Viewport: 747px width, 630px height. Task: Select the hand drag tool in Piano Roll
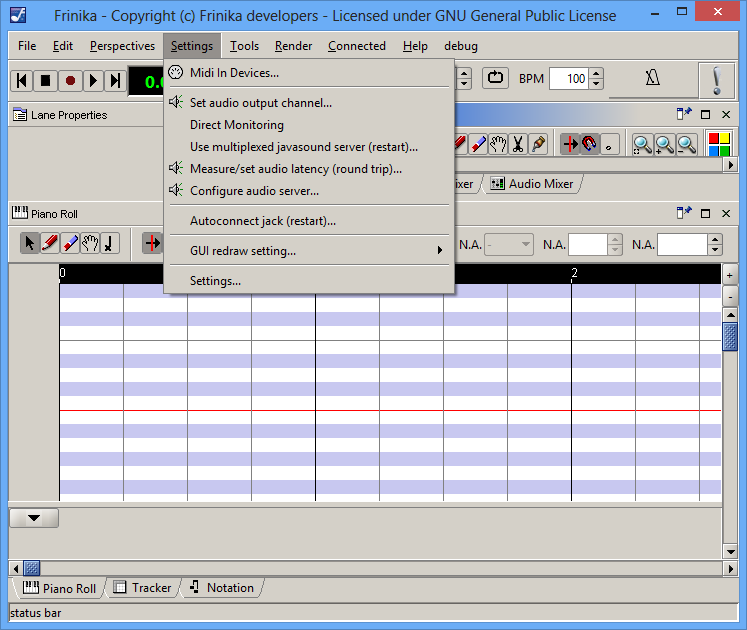click(x=89, y=243)
